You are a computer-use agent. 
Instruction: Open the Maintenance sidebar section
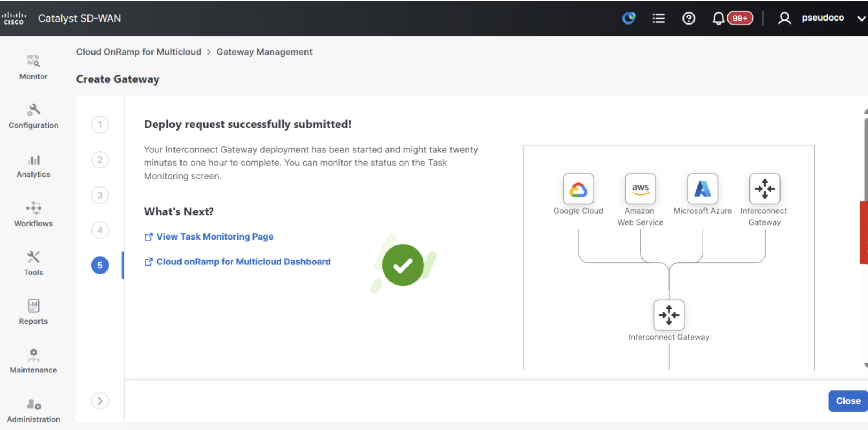pos(33,361)
